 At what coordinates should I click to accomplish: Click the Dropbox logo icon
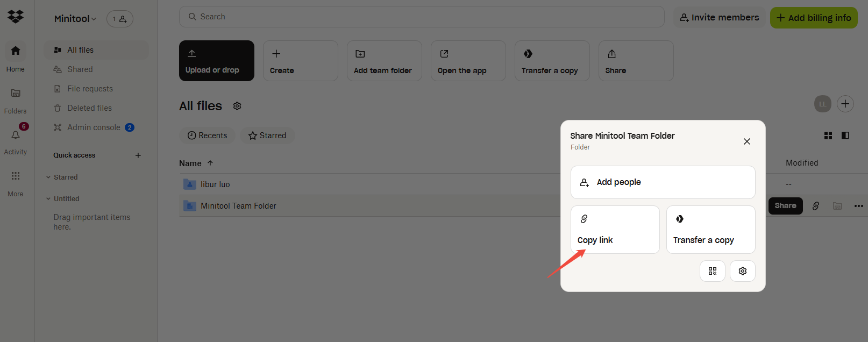coord(16,17)
